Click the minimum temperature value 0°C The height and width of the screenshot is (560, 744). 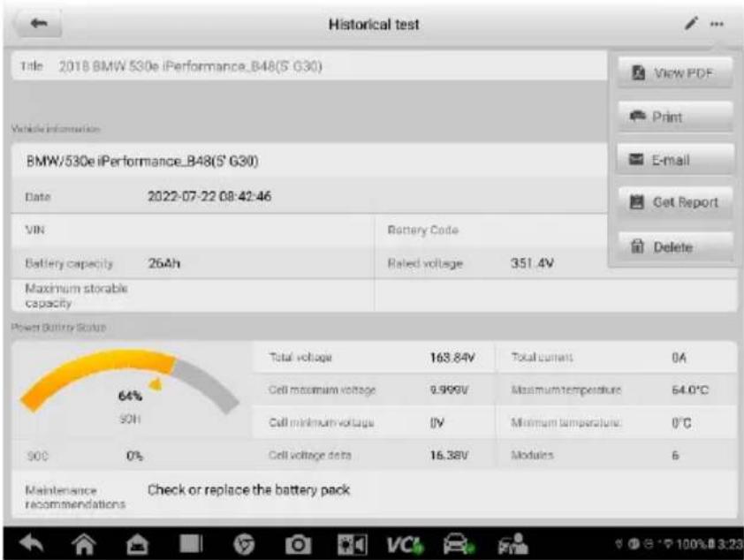(x=681, y=423)
